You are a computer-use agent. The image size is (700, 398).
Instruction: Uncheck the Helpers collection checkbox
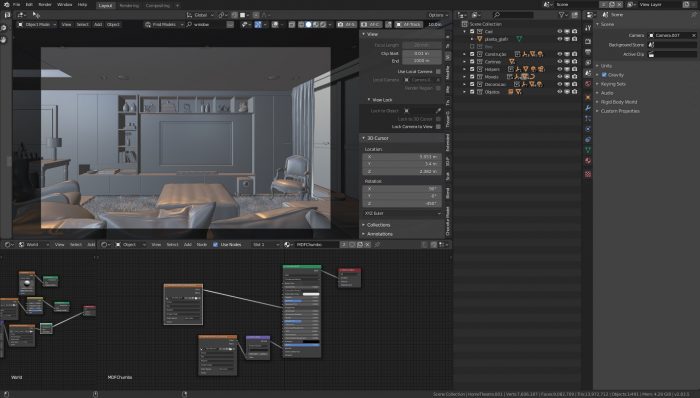point(472,69)
